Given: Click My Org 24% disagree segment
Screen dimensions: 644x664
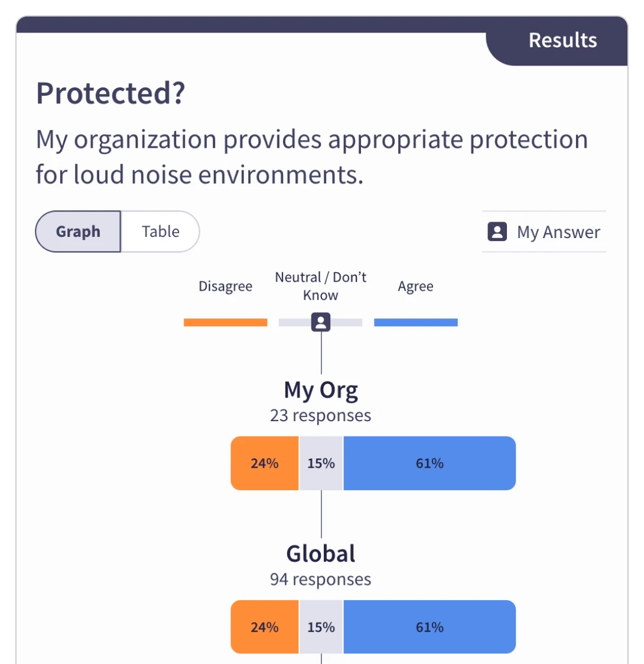Looking at the screenshot, I should pyautogui.click(x=265, y=463).
